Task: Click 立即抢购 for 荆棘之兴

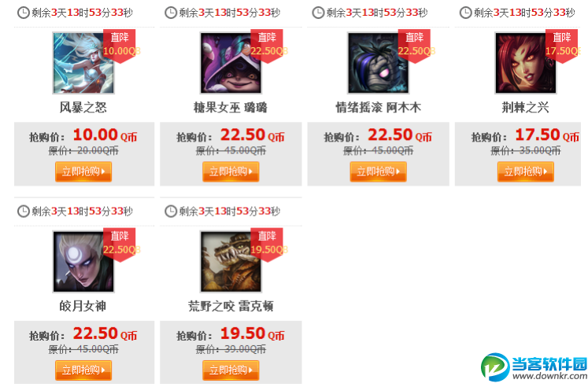Action: point(525,171)
